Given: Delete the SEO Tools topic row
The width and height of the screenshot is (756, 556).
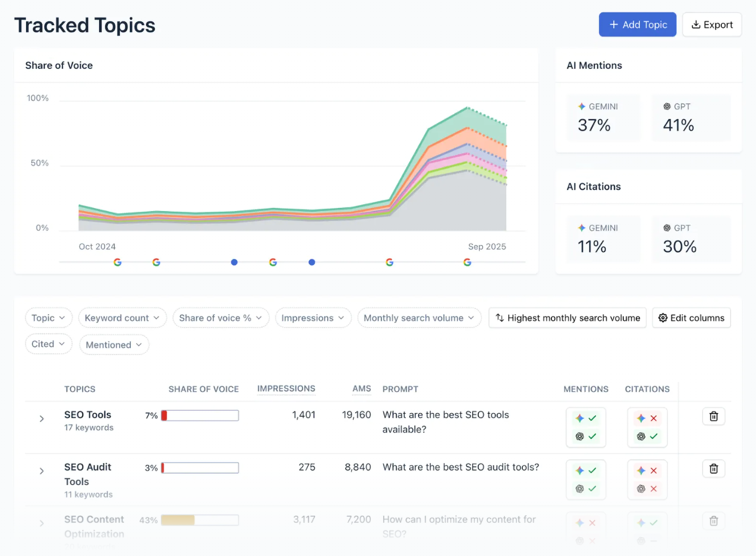Looking at the screenshot, I should (x=713, y=416).
